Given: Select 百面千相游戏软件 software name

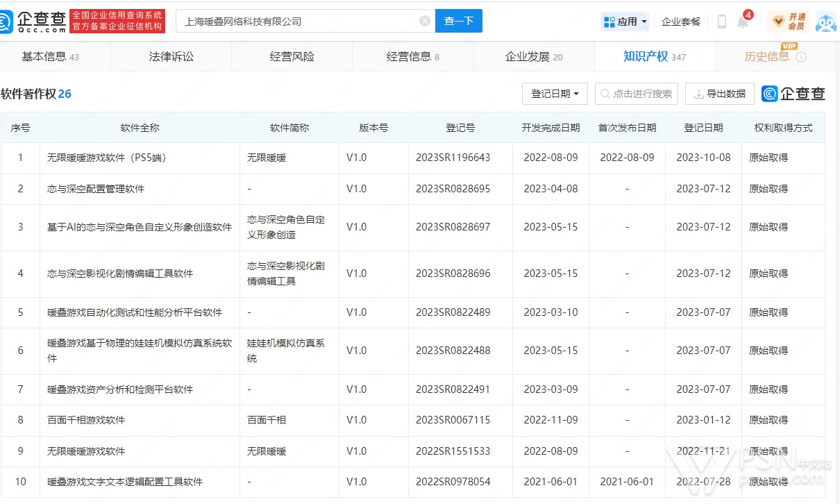Looking at the screenshot, I should (x=86, y=420).
